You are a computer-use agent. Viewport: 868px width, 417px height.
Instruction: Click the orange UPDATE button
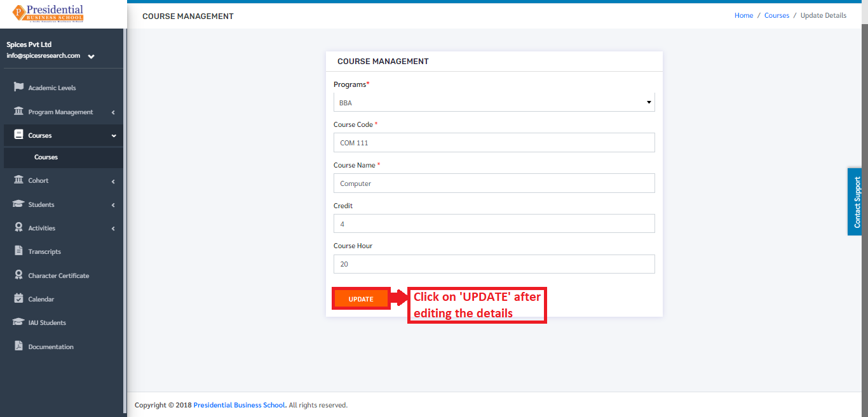click(361, 299)
